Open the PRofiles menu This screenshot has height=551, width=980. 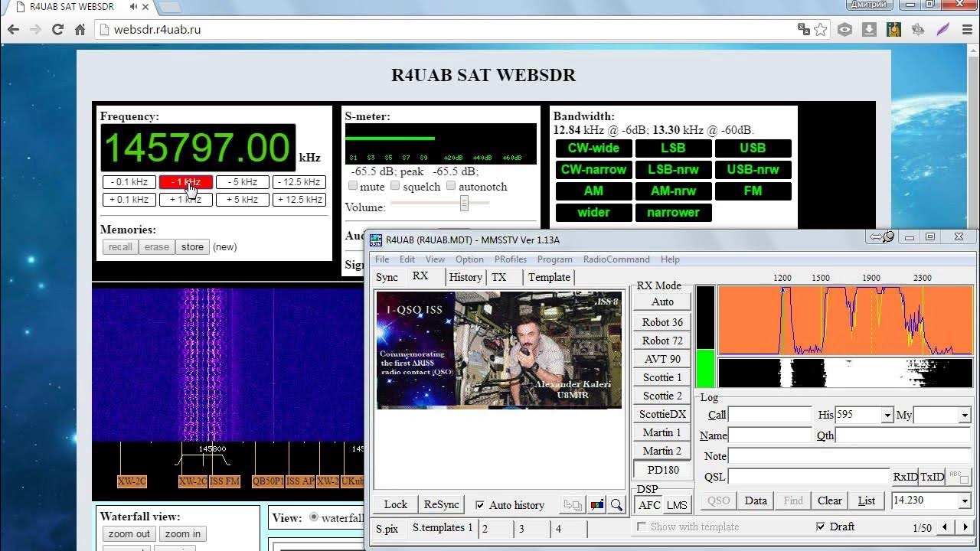point(511,259)
